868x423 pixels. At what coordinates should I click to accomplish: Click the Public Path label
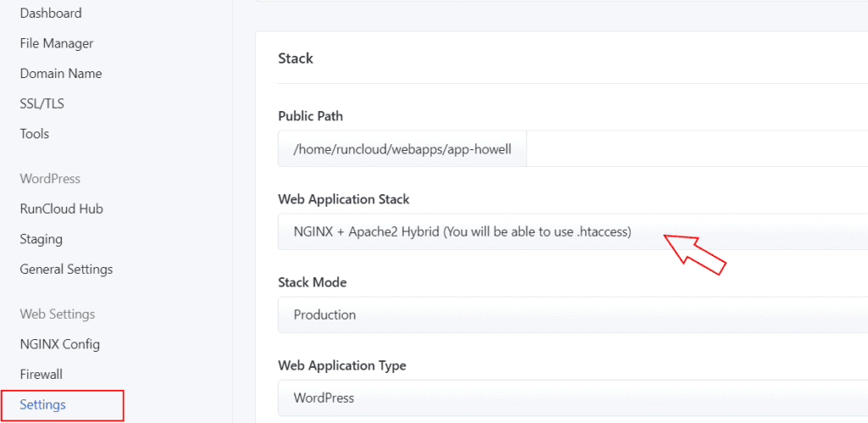point(310,116)
